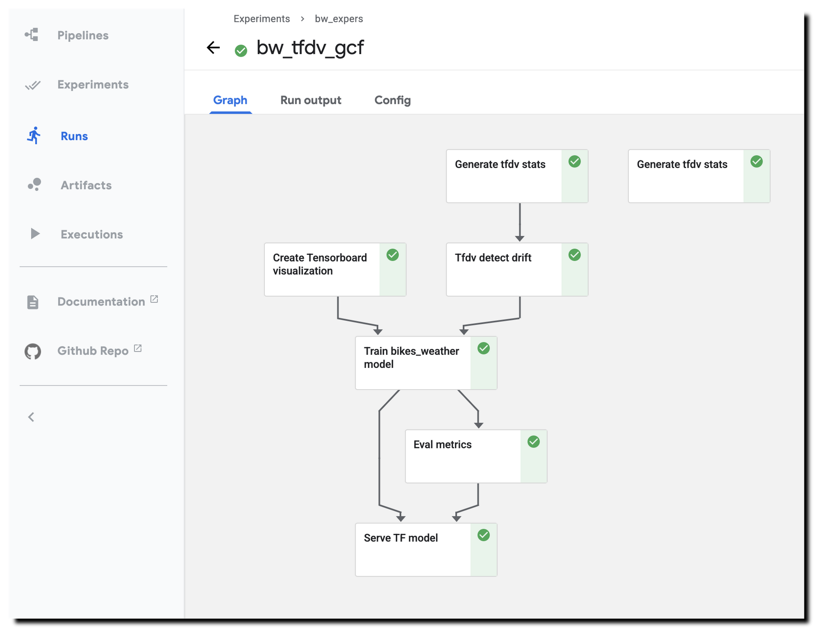Select the Create Tensorboard visualization node
The width and height of the screenshot is (830, 644).
[335, 269]
